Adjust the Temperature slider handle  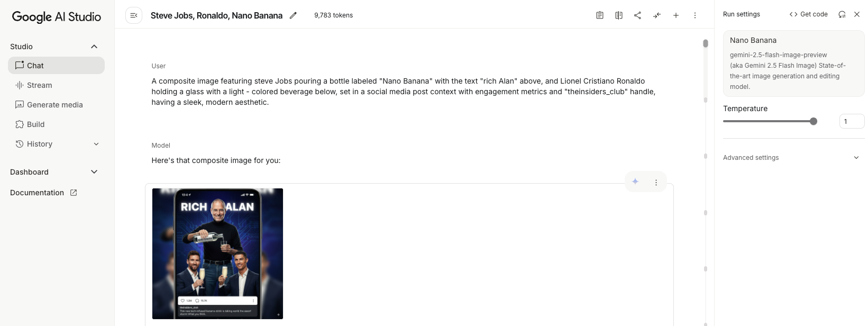pos(814,121)
